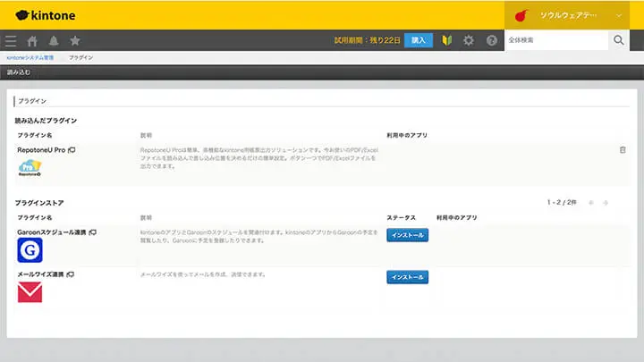Viewport: 644px width, 362px height.
Task: Open Mailwise plugin external link icon
Action: [x=71, y=274]
